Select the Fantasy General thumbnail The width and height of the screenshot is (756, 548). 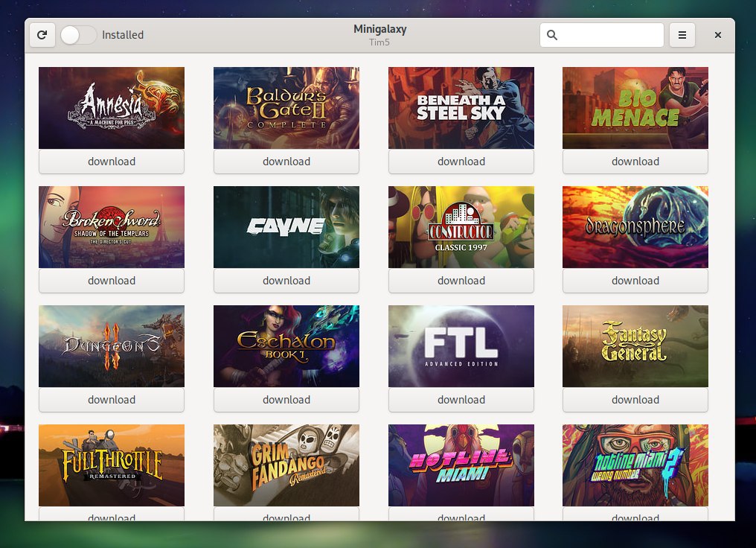click(635, 346)
